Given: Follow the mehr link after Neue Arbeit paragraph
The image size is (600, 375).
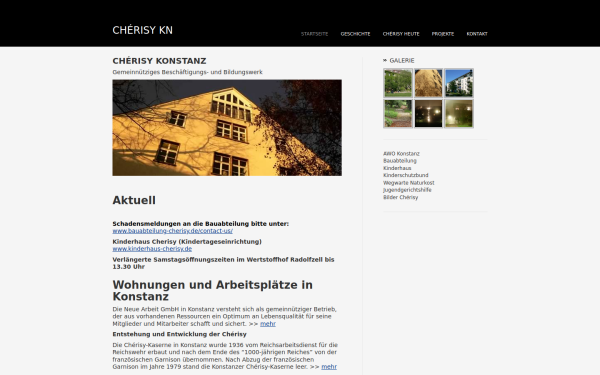Looking at the screenshot, I should click(268, 324).
